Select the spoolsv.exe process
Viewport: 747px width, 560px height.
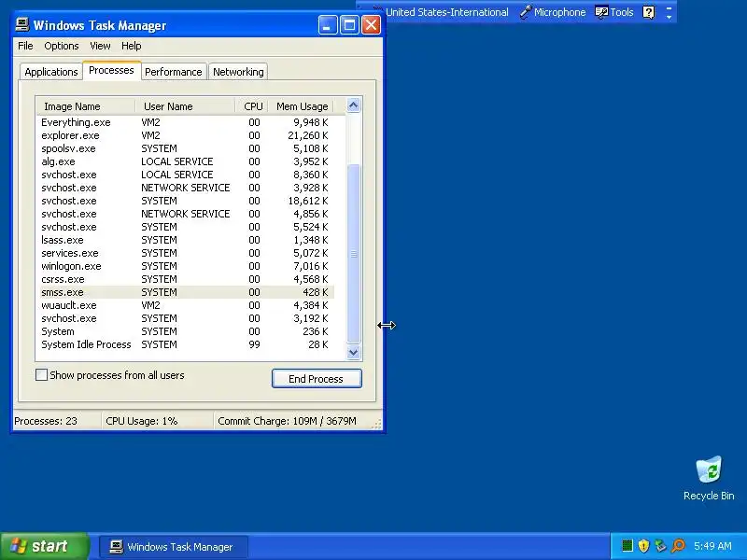(186, 148)
